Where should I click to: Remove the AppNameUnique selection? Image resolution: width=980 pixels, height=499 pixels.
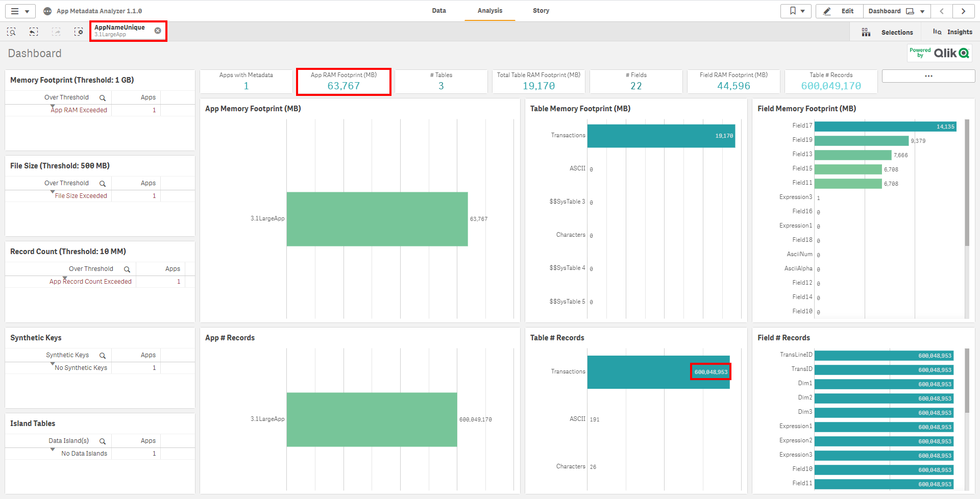click(x=158, y=31)
